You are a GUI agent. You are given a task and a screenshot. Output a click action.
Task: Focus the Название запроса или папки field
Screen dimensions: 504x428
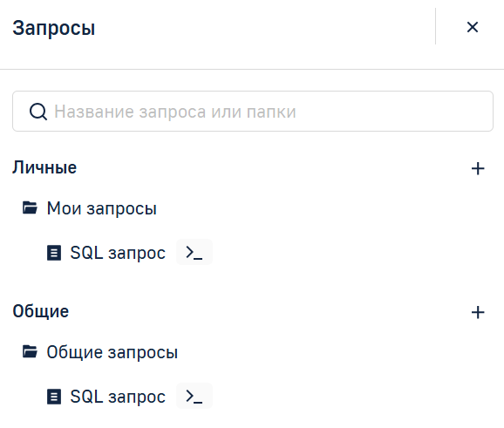[x=253, y=112]
